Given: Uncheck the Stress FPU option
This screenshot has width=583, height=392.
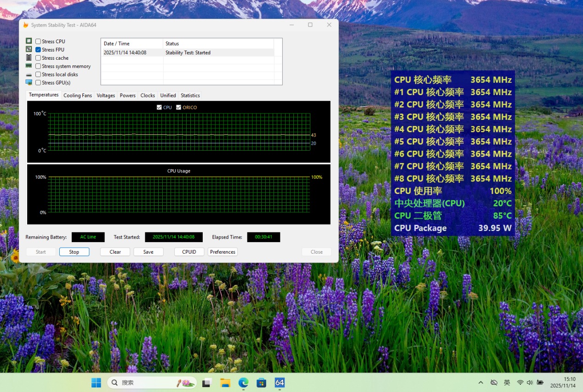Looking at the screenshot, I should pos(38,50).
